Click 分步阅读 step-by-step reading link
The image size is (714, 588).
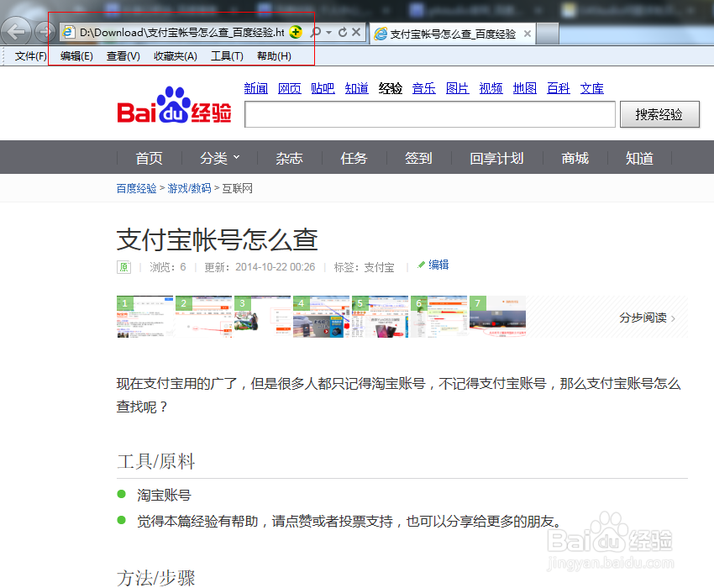tap(647, 318)
